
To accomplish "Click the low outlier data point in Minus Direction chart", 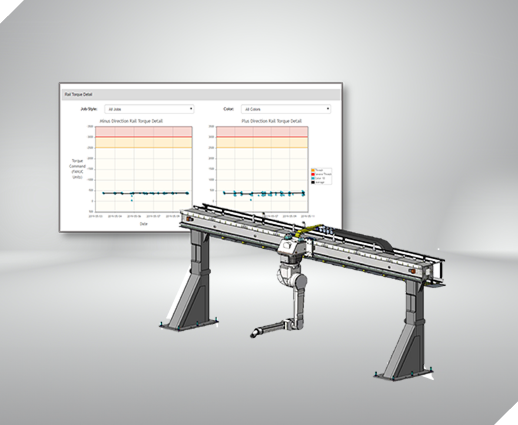I will tap(132, 200).
